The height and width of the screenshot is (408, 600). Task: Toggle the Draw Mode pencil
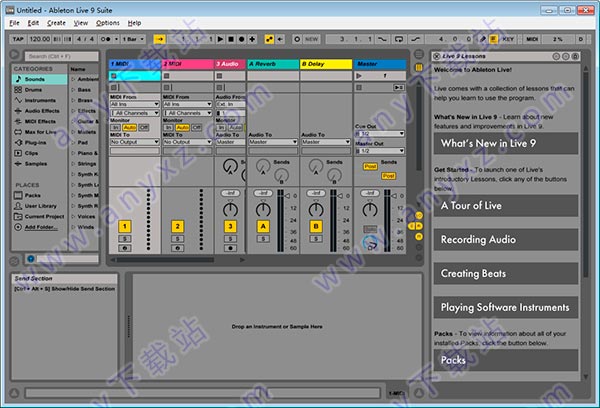[483, 39]
